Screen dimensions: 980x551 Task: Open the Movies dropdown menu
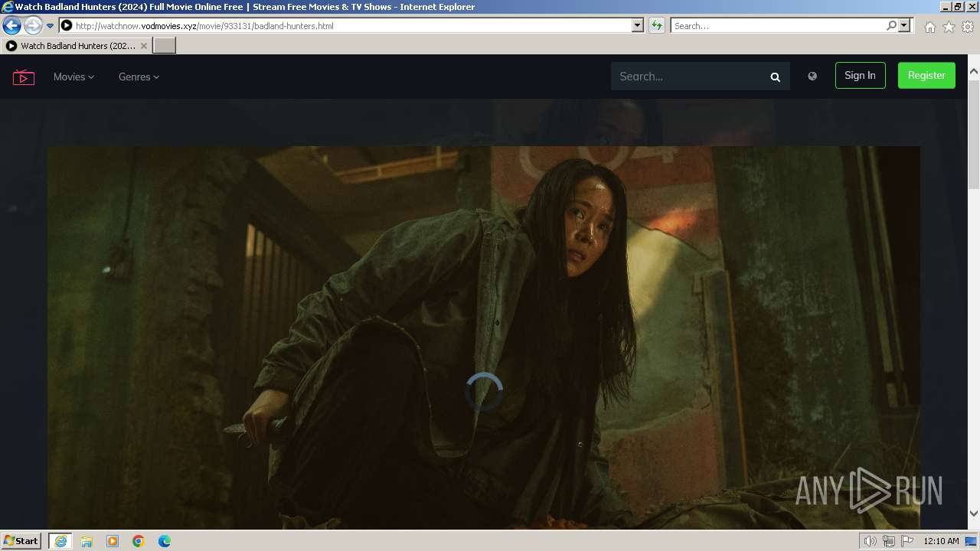click(73, 77)
